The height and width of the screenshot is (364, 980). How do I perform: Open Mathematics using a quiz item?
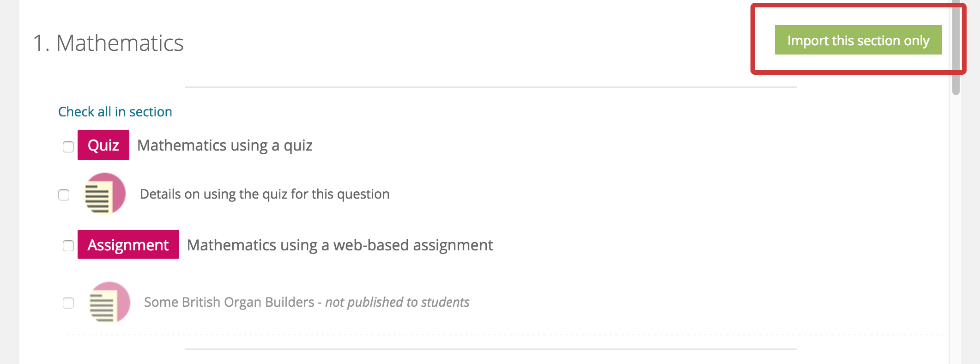[x=225, y=146]
